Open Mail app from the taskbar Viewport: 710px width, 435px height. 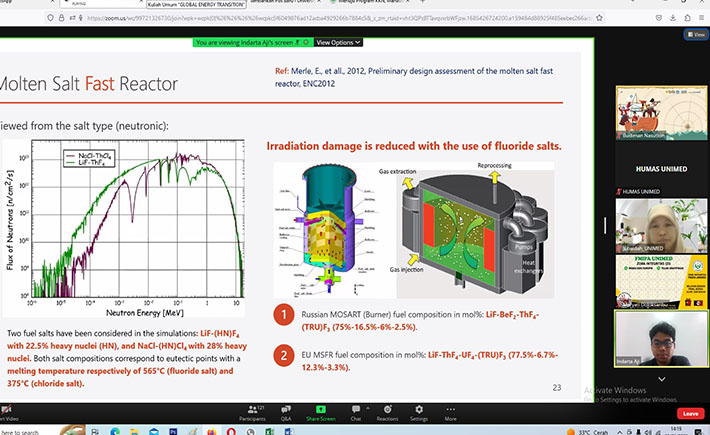click(154, 431)
